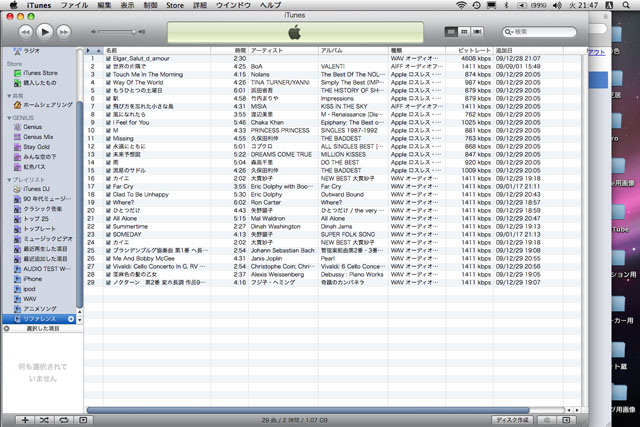This screenshot has height=427, width=640.
Task: Click arrow button beside リファレンス playlist
Action: pos(71,319)
